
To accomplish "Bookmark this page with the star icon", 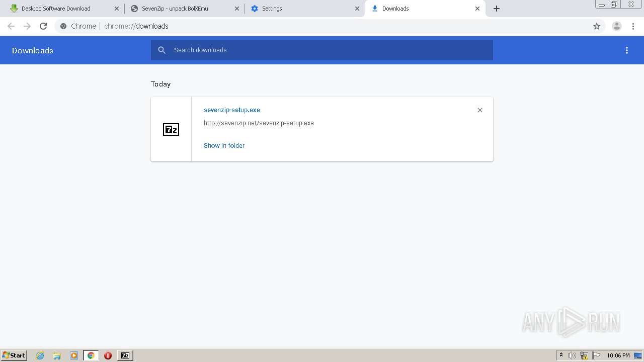I will (x=597, y=26).
